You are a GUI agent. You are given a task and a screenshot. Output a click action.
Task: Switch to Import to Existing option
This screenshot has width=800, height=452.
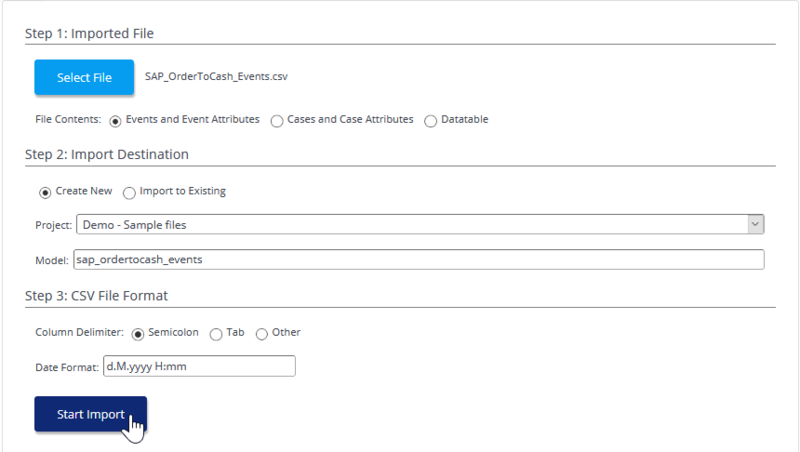(x=129, y=192)
